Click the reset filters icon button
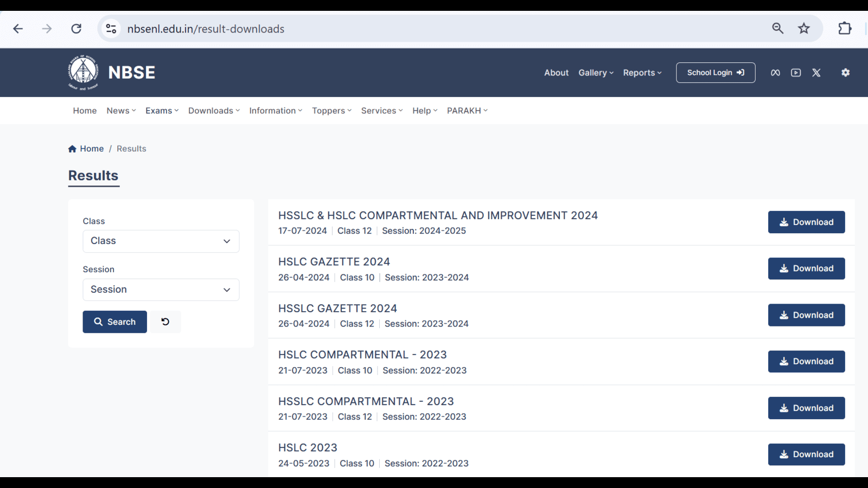The width and height of the screenshot is (868, 488). click(165, 322)
